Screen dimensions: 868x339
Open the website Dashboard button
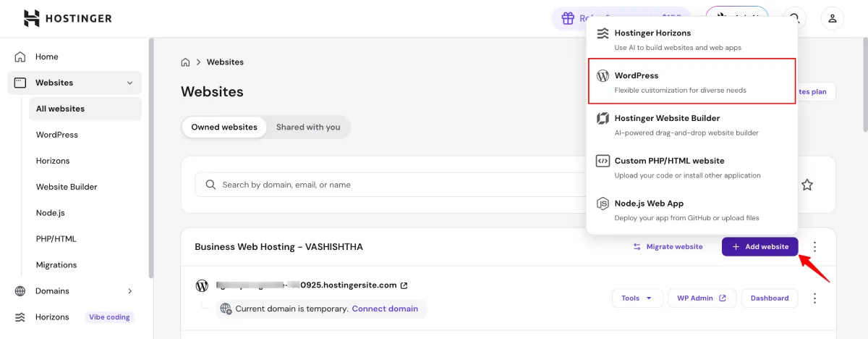[x=770, y=298]
